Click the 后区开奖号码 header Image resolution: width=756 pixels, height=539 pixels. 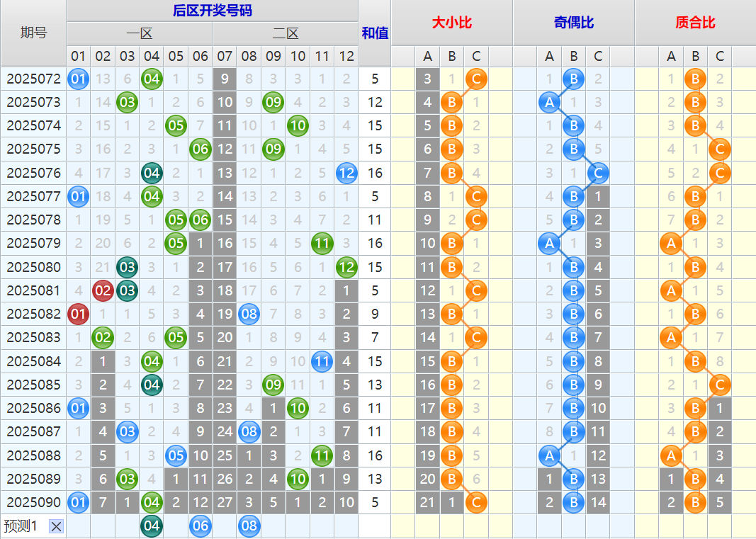click(x=212, y=11)
